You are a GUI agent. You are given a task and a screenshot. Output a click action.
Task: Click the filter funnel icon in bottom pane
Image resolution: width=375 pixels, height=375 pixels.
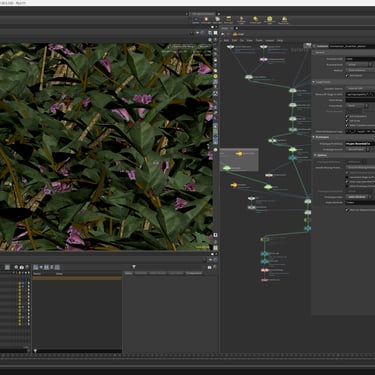click(134, 267)
